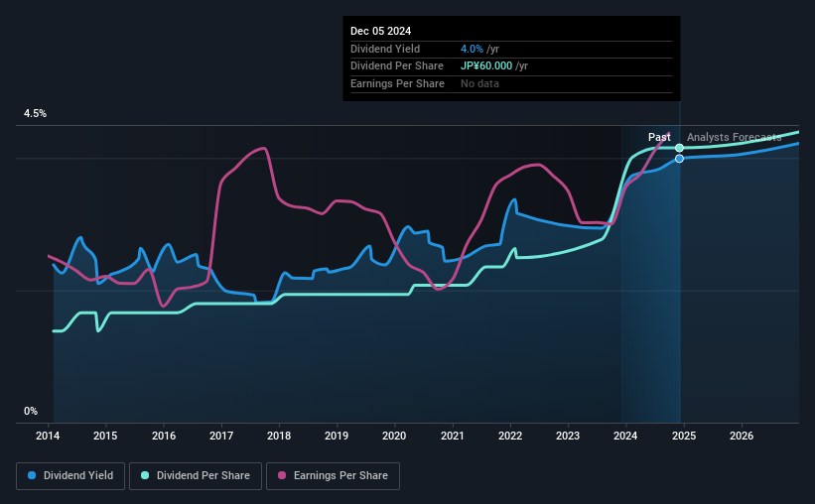815x504 pixels.
Task: Click the 2020 x-axis label
Action: (x=394, y=436)
